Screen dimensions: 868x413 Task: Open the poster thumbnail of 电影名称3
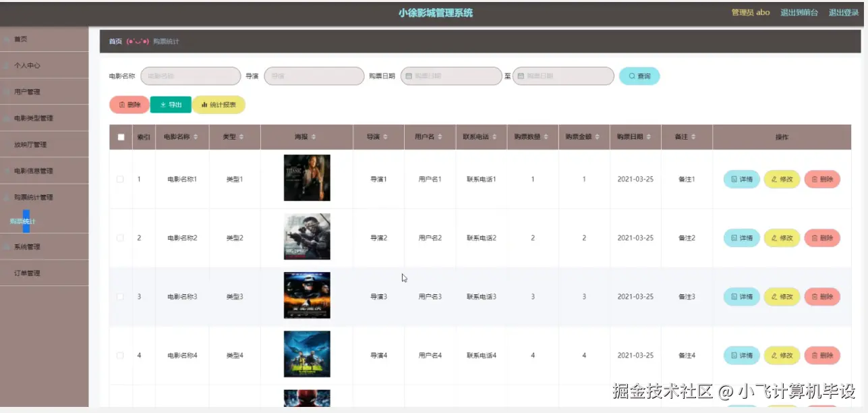[x=307, y=296]
